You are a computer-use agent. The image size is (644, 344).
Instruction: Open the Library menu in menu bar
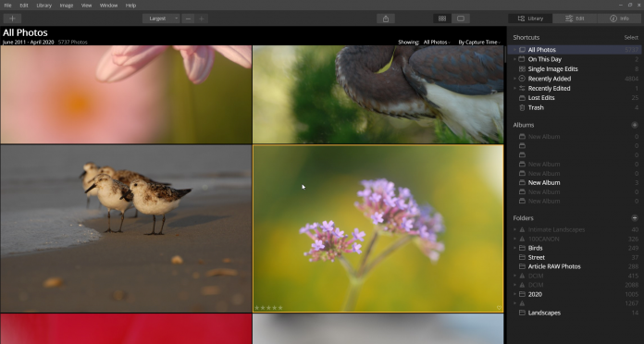(x=43, y=6)
